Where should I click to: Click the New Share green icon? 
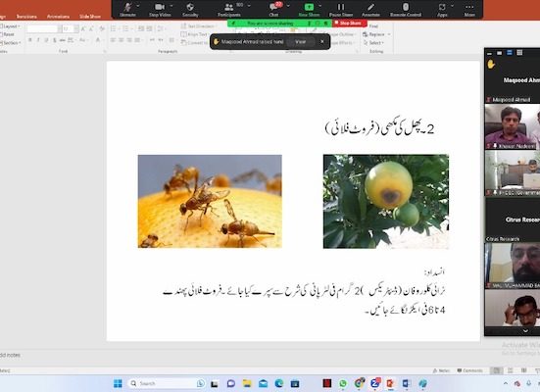point(309,7)
